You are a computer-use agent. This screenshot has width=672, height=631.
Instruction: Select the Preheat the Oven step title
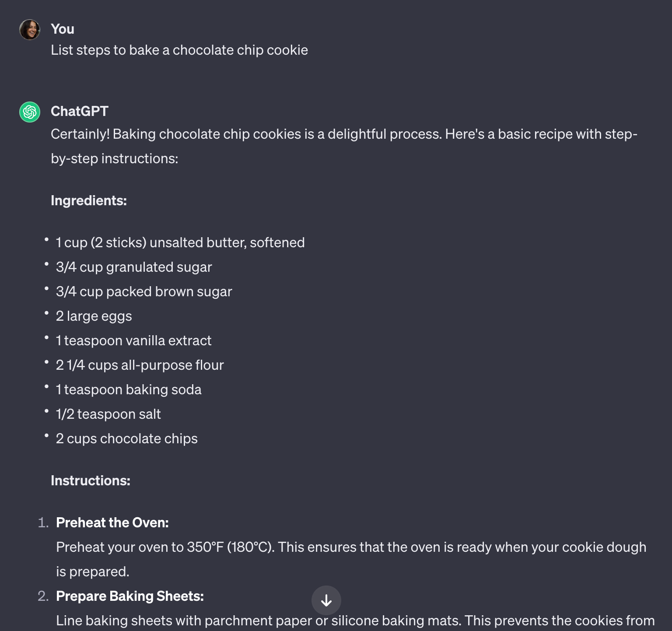[x=112, y=522]
